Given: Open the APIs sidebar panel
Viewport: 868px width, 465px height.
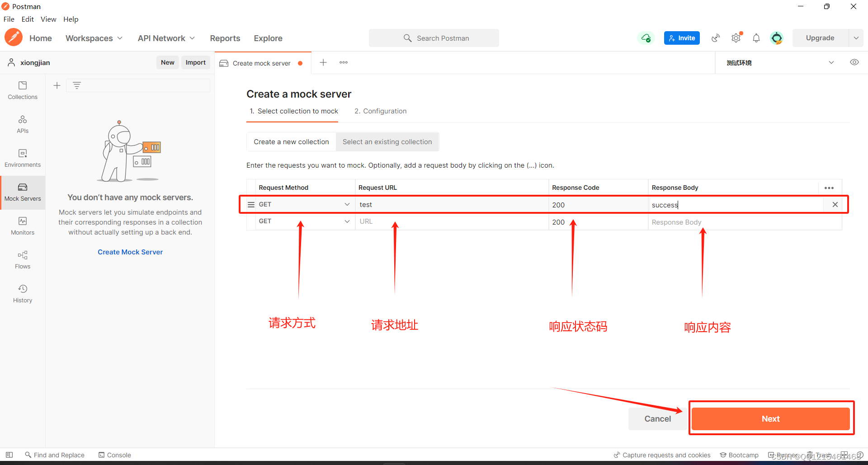Looking at the screenshot, I should point(23,124).
